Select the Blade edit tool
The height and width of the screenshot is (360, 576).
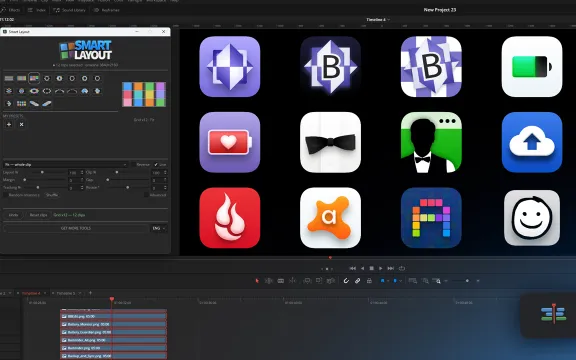(292, 281)
